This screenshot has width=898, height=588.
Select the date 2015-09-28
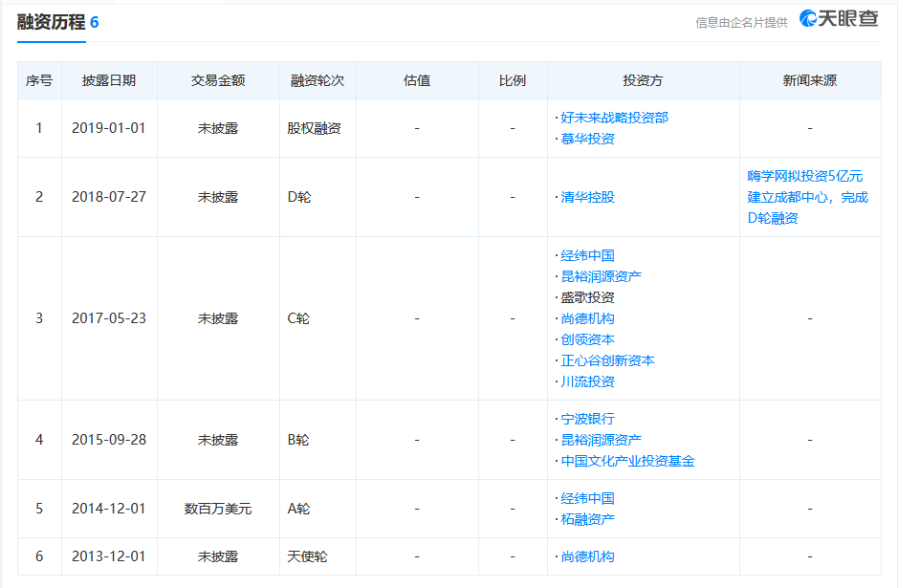109,440
